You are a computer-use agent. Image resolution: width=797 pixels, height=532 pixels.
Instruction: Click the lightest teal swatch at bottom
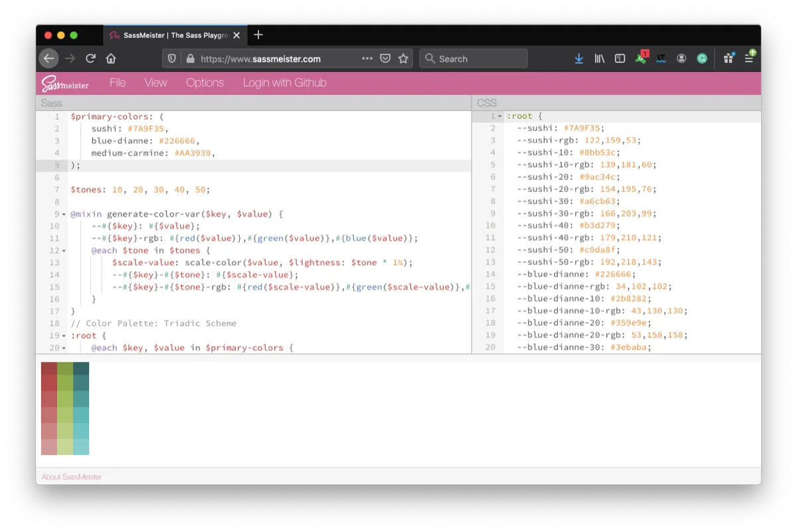click(x=81, y=447)
